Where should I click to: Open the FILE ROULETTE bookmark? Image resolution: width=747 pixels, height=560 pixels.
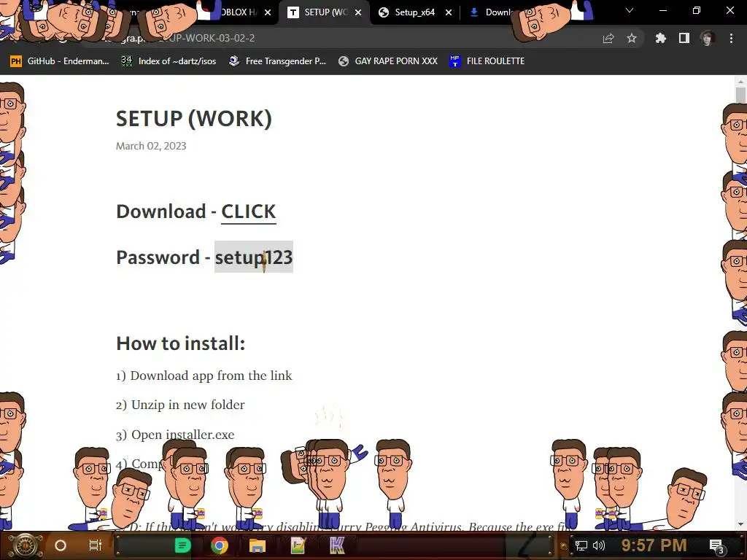point(487,61)
